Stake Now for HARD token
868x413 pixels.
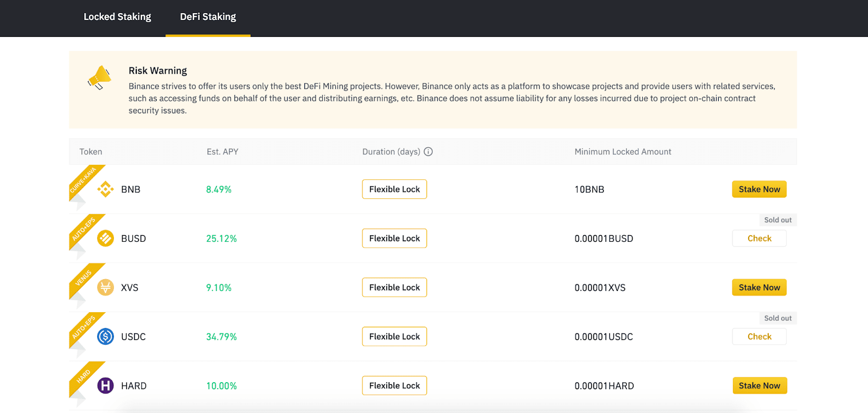pyautogui.click(x=759, y=385)
